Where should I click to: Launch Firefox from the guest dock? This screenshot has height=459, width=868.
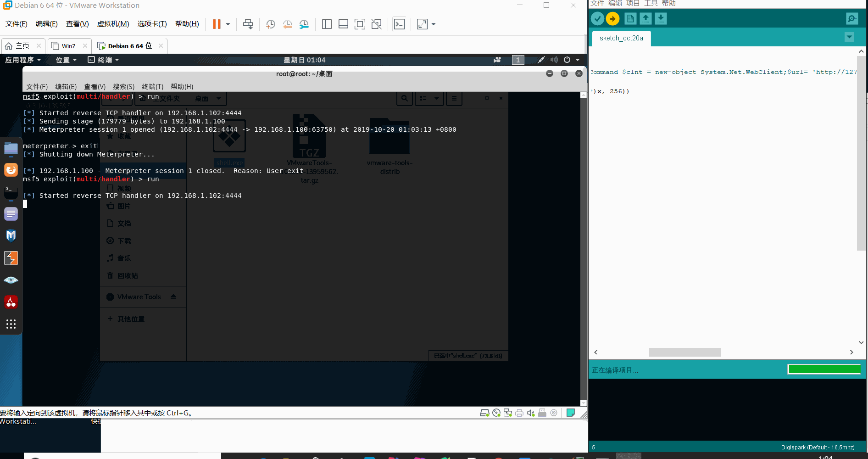click(x=11, y=170)
